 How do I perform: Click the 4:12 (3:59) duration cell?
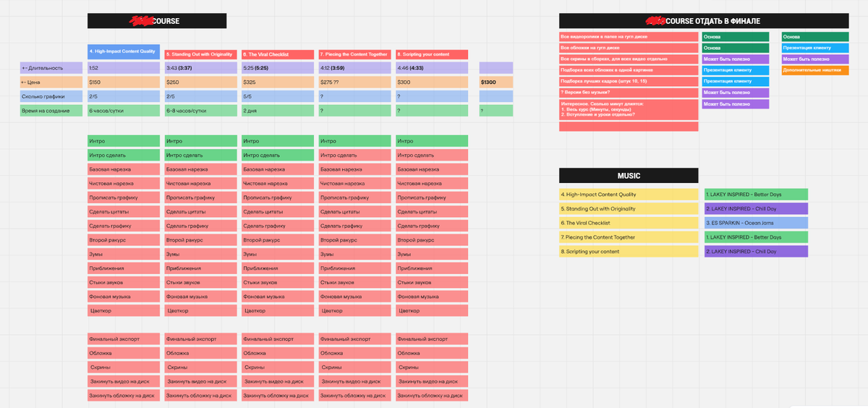355,67
